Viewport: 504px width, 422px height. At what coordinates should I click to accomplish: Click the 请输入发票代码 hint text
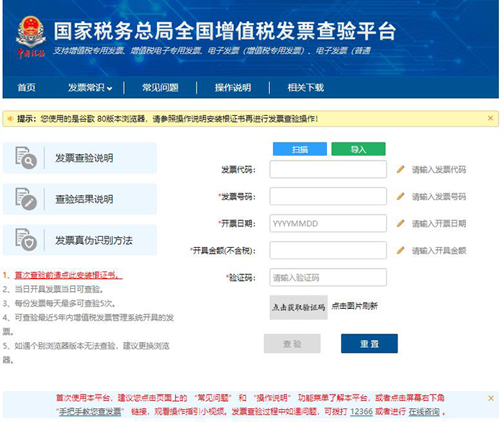pyautogui.click(x=439, y=169)
